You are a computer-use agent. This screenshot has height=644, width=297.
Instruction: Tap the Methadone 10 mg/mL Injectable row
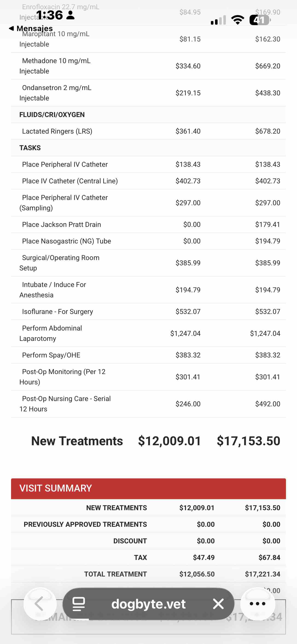56,66
